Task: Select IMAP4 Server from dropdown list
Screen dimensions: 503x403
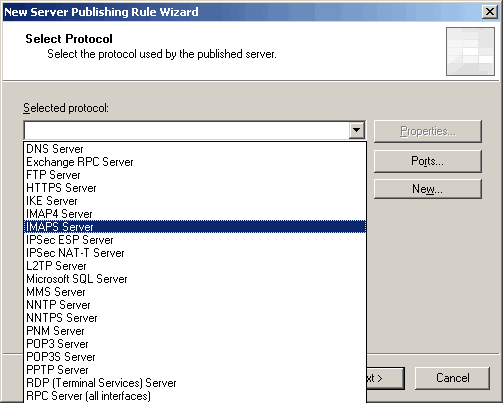Action: [195, 214]
